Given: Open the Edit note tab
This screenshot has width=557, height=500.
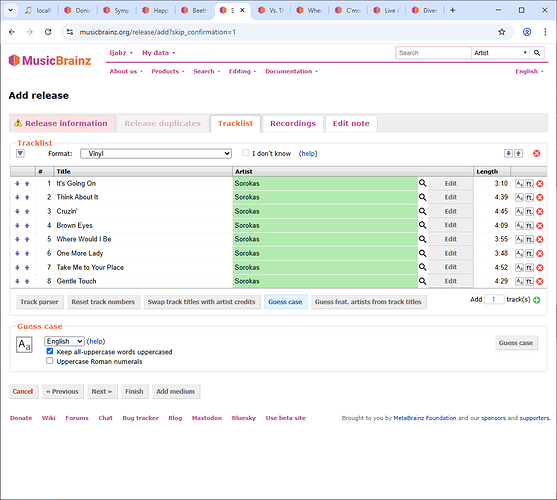Looking at the screenshot, I should point(351,123).
